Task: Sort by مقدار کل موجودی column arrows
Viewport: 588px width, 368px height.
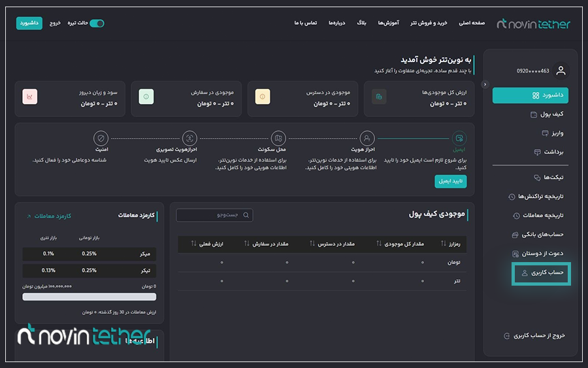Action: 379,243
